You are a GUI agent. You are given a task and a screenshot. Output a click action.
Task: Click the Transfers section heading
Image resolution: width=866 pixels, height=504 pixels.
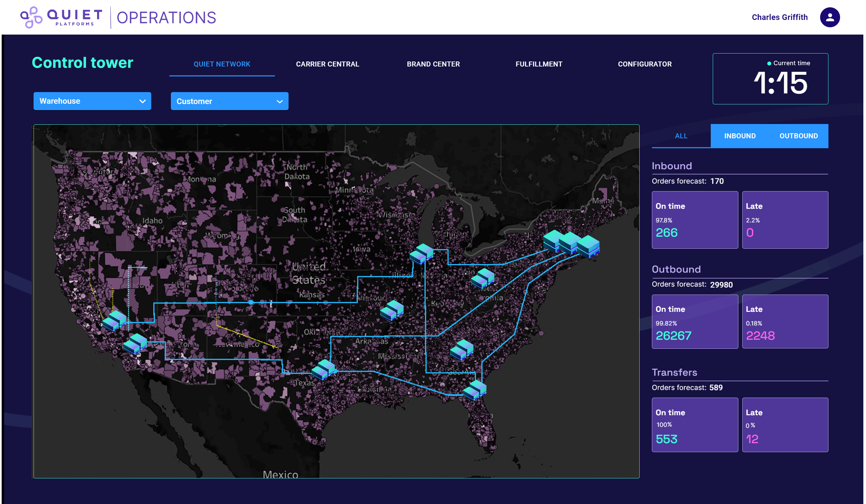pyautogui.click(x=674, y=372)
